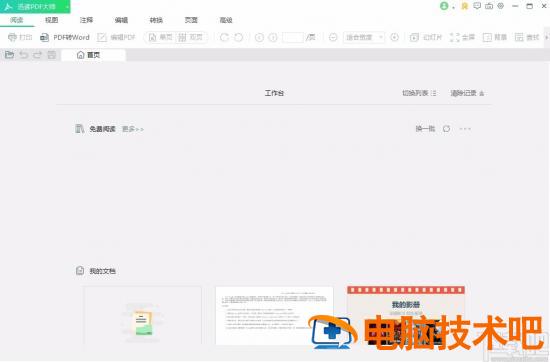Open the background (背景) option

pyautogui.click(x=495, y=37)
